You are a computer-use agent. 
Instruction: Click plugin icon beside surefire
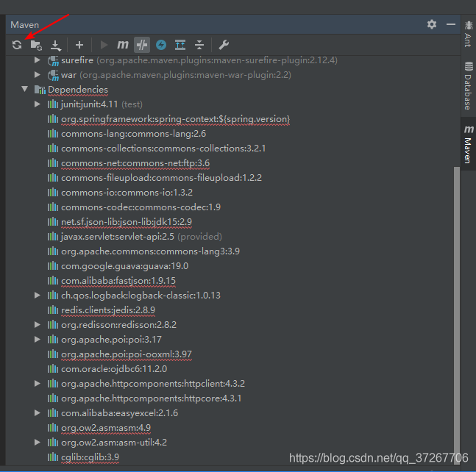click(53, 61)
